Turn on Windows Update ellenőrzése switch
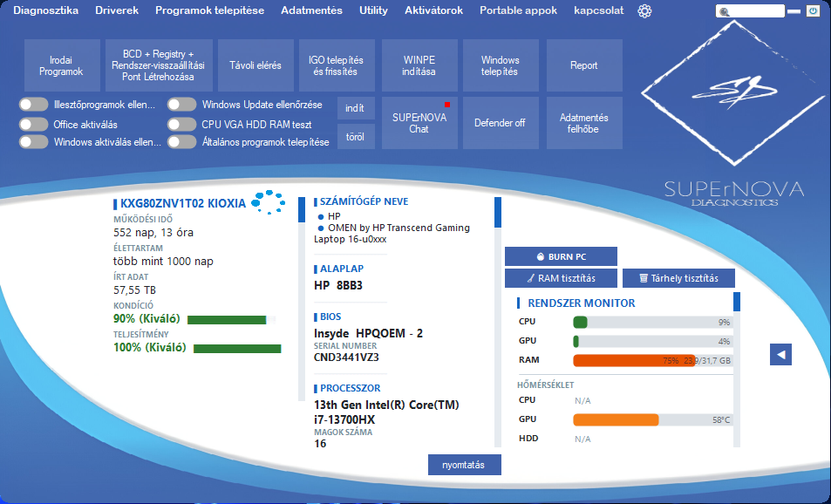 point(181,105)
